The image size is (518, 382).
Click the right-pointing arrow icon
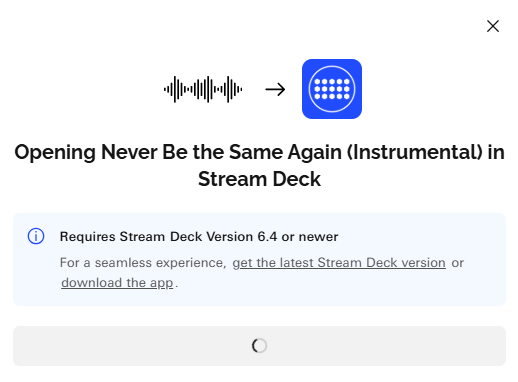point(275,89)
